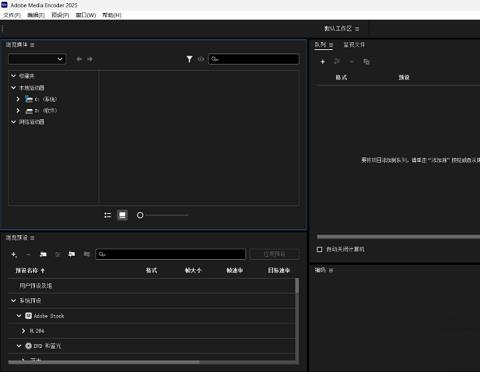This screenshot has width=480, height=372.
Task: Click the Adobe Stock group icon
Action: click(x=29, y=316)
